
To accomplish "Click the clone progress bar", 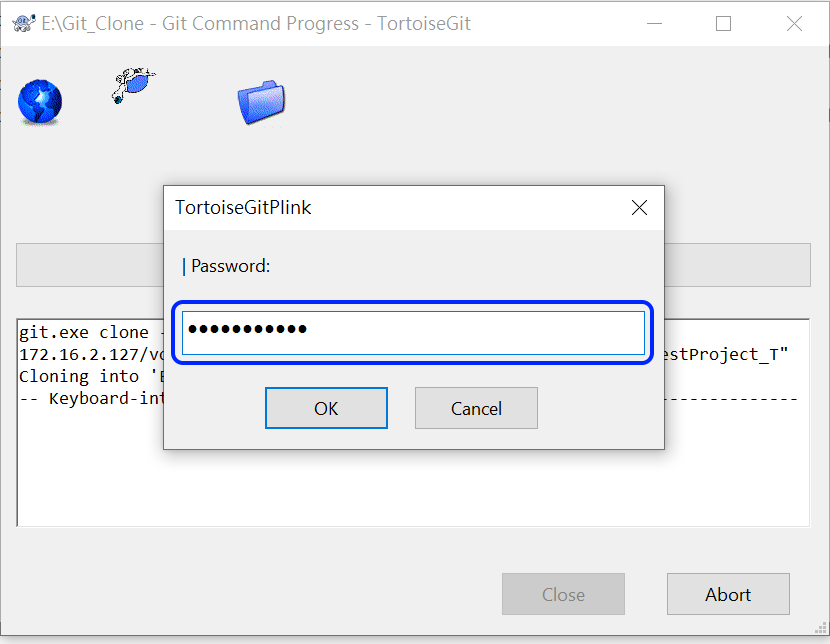I will [x=413, y=265].
